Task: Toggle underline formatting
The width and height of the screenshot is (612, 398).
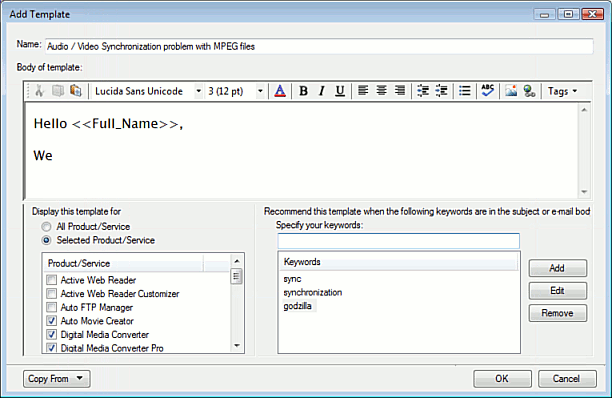Action: (340, 91)
